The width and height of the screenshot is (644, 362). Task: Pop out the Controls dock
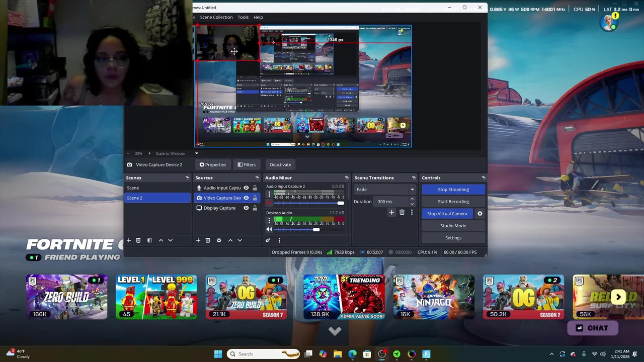click(484, 177)
